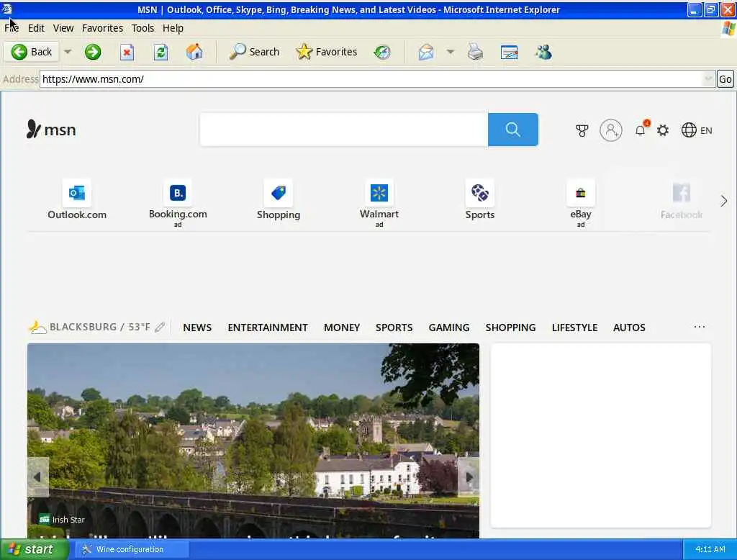Open the Shopping shortcut tile

click(279, 200)
